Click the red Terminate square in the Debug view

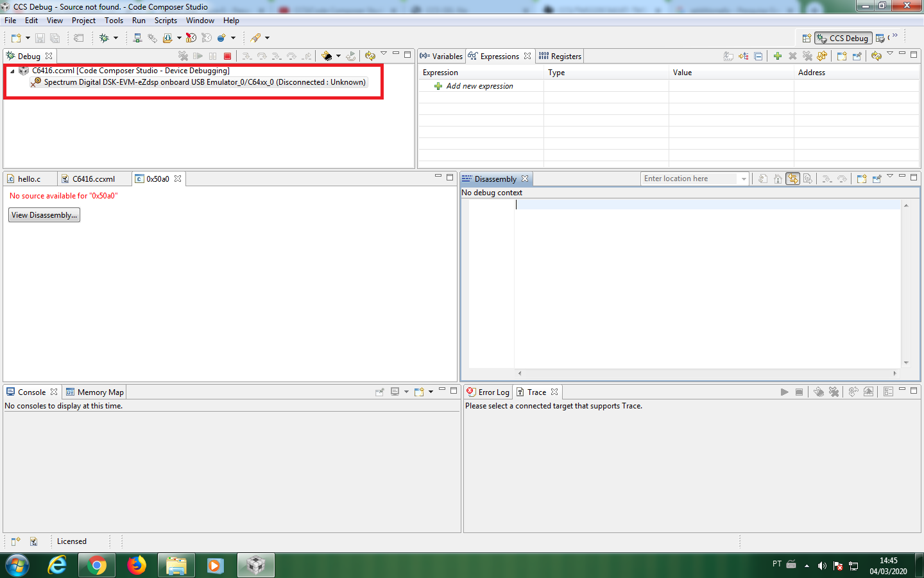point(227,57)
